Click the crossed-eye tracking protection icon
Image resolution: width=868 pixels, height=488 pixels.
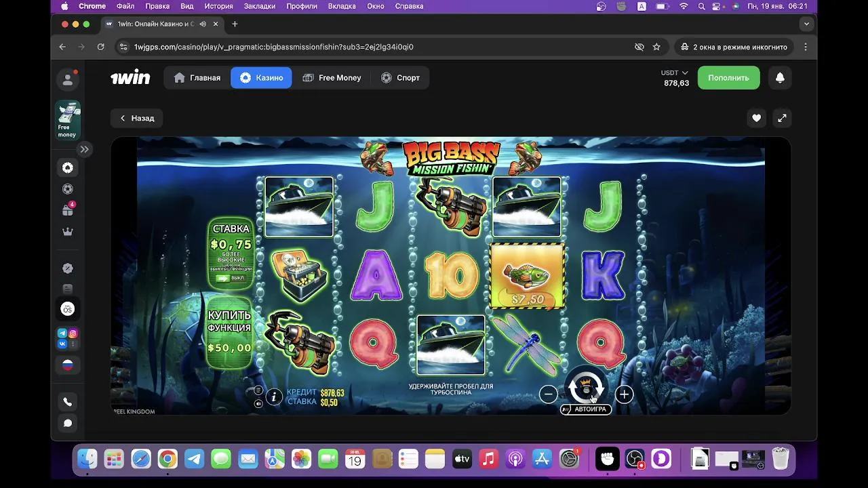click(x=639, y=47)
